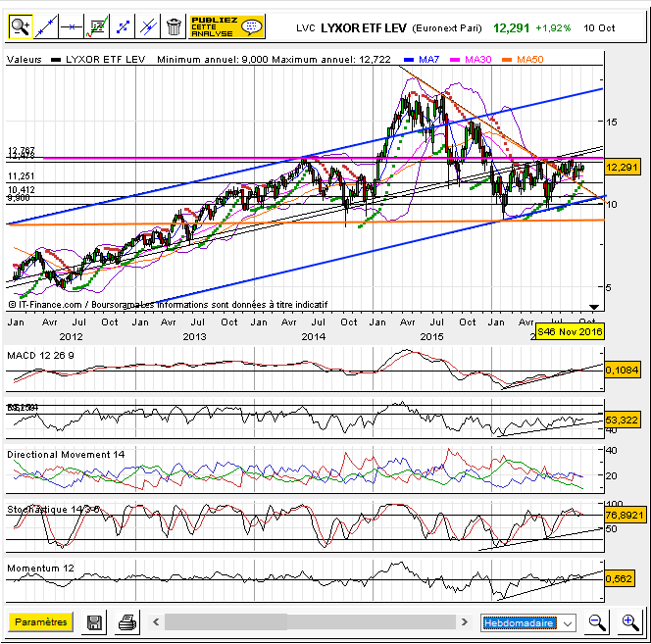Click the MA50 legend label
Viewport: 651px width, 644px height.
click(526, 61)
